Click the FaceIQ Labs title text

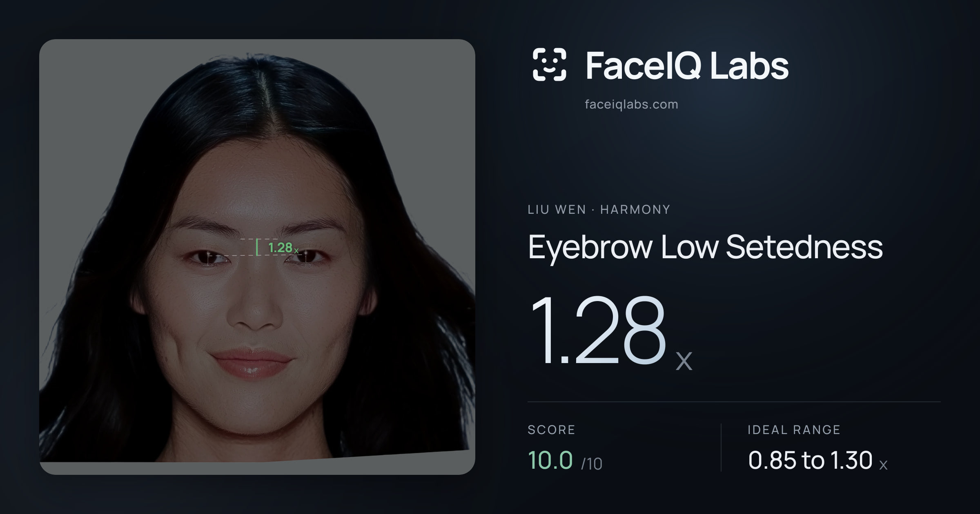click(687, 65)
